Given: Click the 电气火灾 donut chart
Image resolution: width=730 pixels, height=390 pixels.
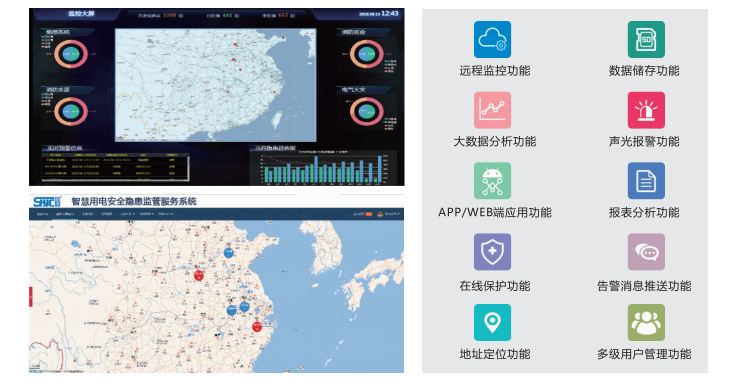Looking at the screenshot, I should click(366, 112).
